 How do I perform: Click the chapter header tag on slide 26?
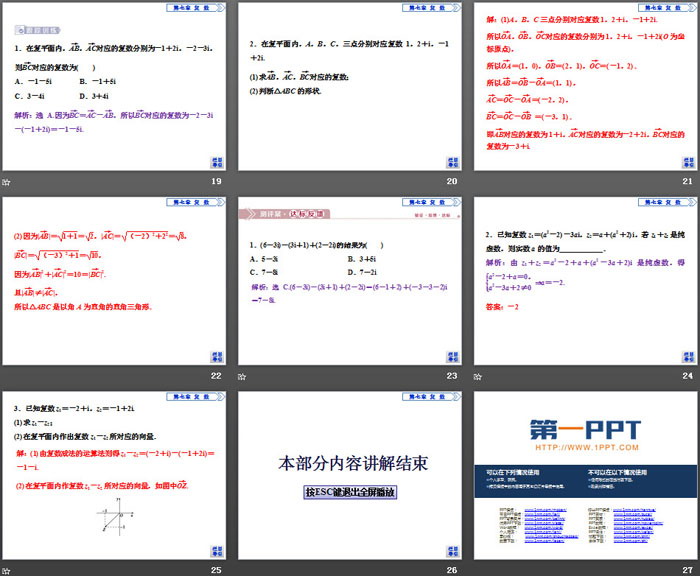431,397
